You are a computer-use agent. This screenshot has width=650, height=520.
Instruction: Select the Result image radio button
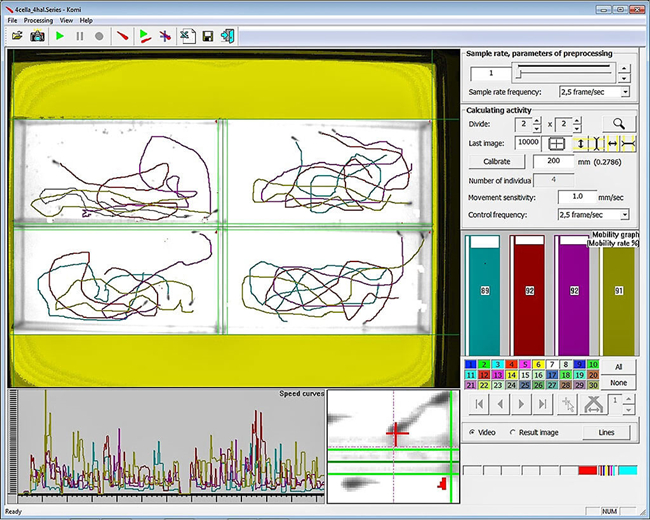[514, 432]
